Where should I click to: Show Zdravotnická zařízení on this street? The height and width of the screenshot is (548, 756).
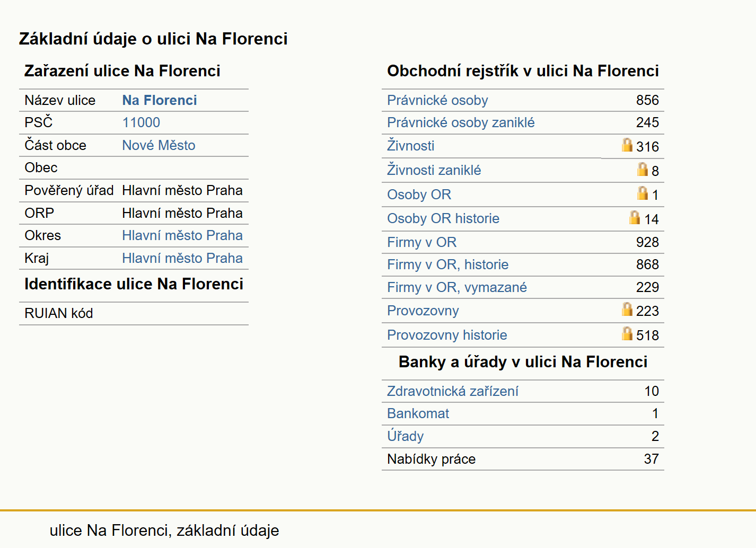(453, 391)
